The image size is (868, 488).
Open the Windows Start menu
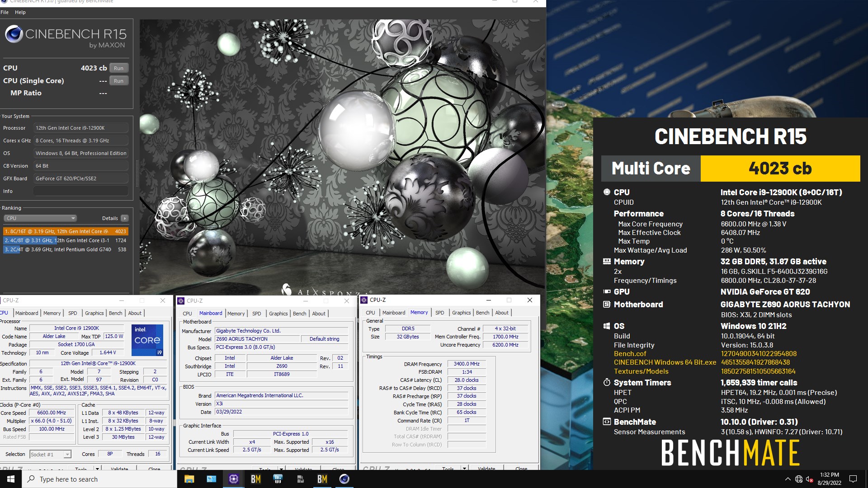click(11, 479)
